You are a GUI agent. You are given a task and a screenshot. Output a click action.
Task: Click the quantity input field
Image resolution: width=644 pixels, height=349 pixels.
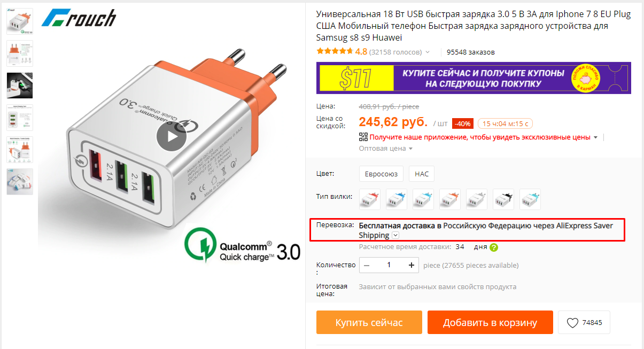[389, 265]
